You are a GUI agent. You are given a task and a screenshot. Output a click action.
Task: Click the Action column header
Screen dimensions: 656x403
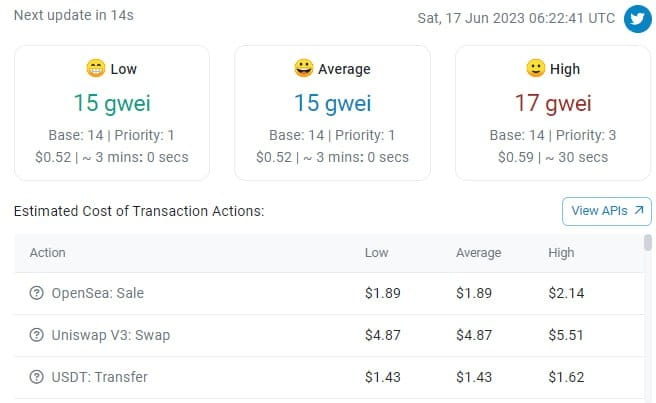(48, 253)
